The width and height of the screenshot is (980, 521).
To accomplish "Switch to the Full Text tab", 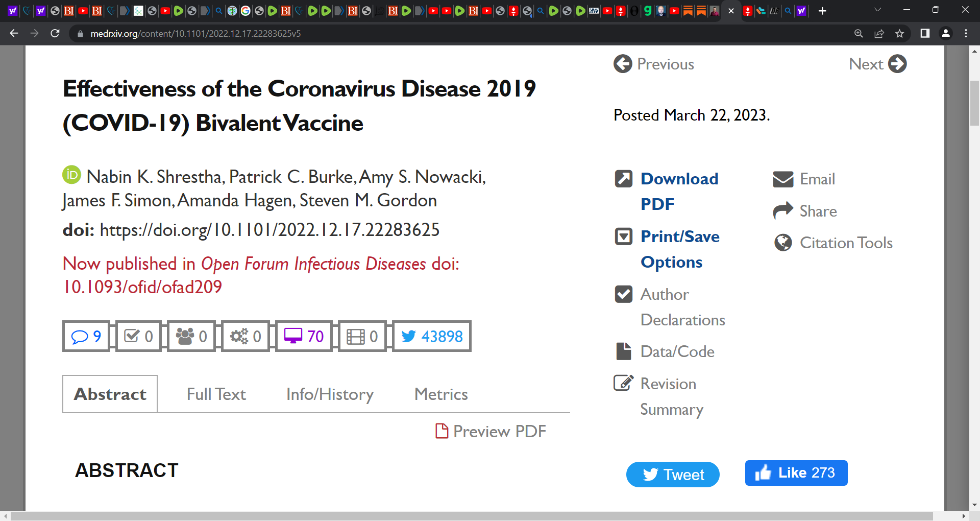I will 216,394.
